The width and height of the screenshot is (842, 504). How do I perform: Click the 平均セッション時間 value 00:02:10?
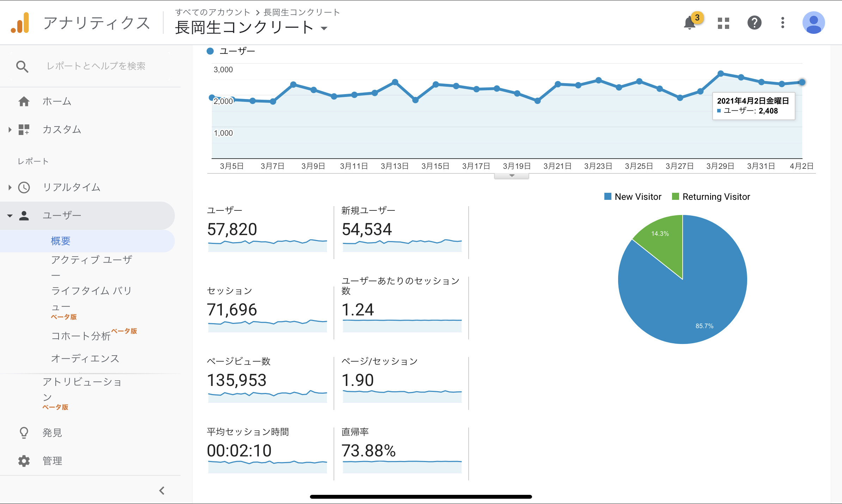coord(239,451)
